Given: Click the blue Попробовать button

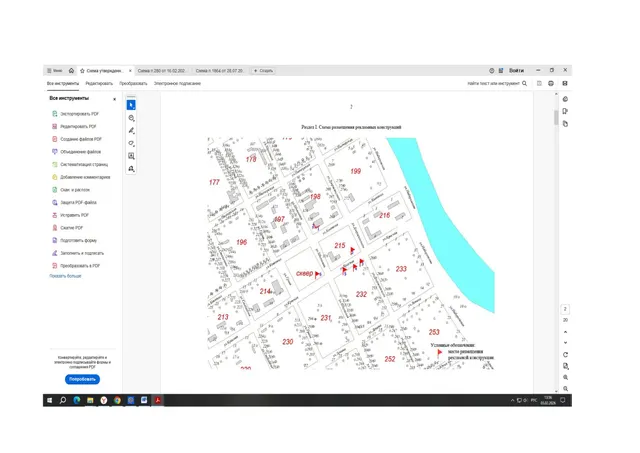Looking at the screenshot, I should click(82, 379).
